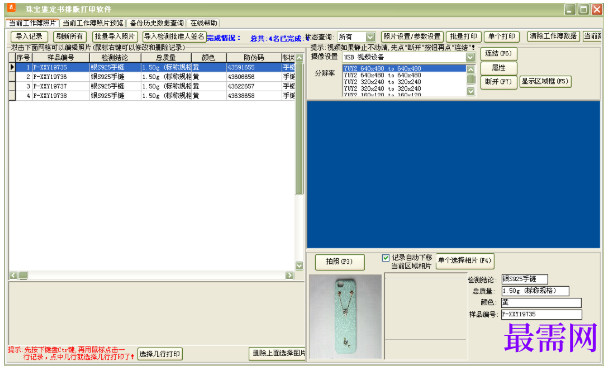
Task: Click 选择几行打印 button
Action: click(160, 354)
